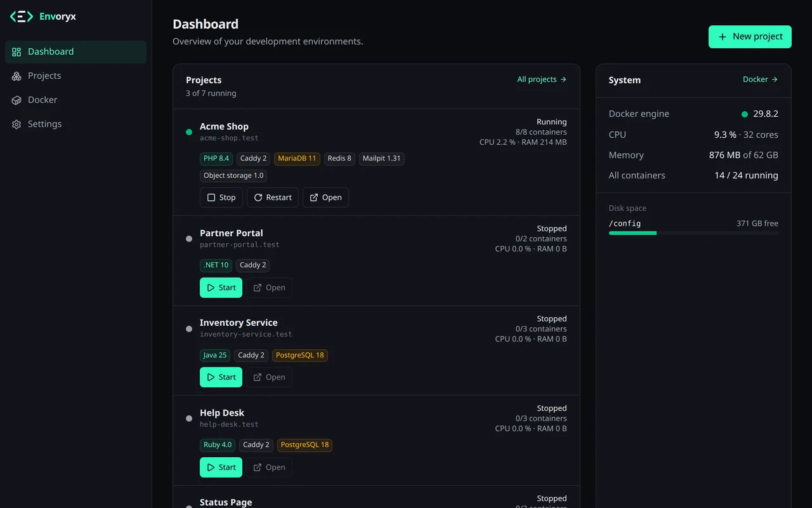
Task: Click the green Docker engine status dot
Action: (745, 114)
